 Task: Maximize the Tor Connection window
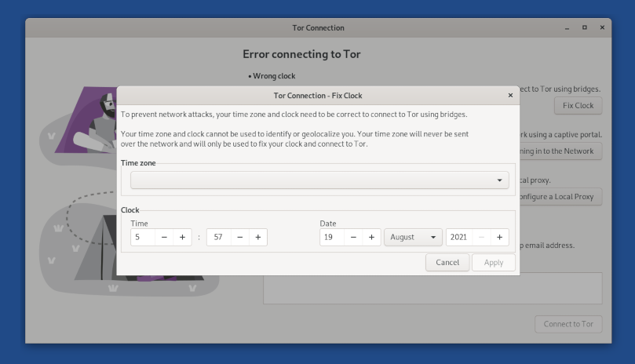(x=584, y=27)
